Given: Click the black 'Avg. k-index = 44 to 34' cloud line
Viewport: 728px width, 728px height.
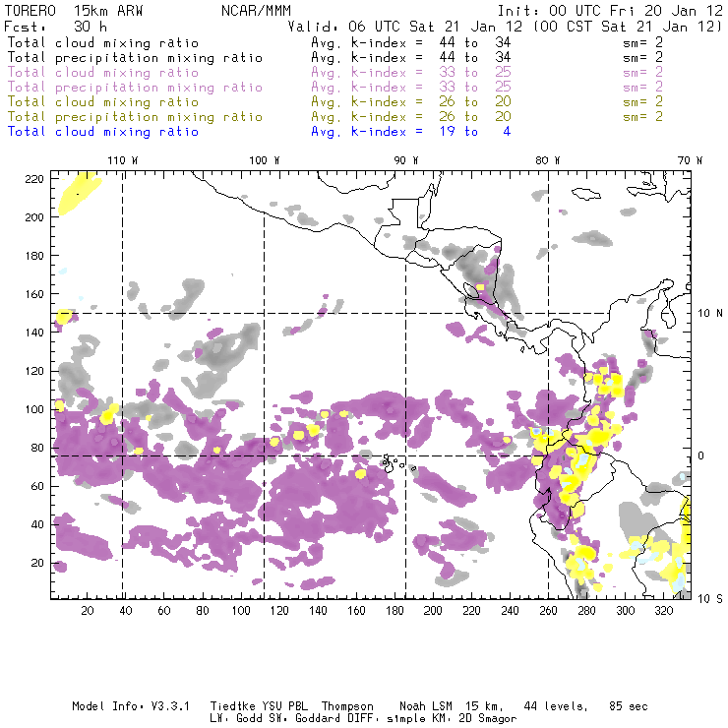Looking at the screenshot, I should [411, 42].
